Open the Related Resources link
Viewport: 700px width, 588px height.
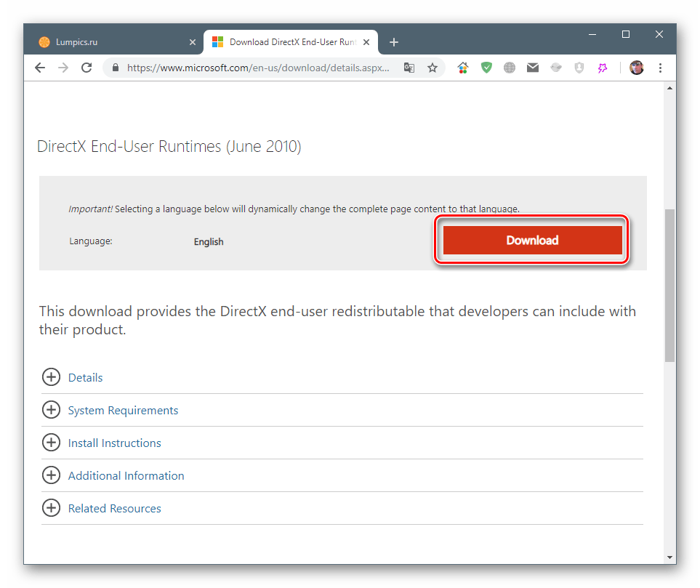click(114, 508)
